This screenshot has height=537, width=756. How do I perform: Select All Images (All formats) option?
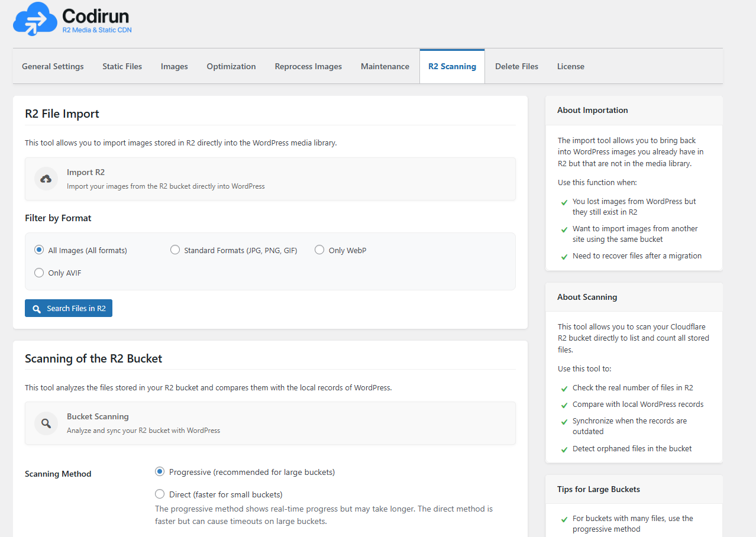pyautogui.click(x=39, y=250)
